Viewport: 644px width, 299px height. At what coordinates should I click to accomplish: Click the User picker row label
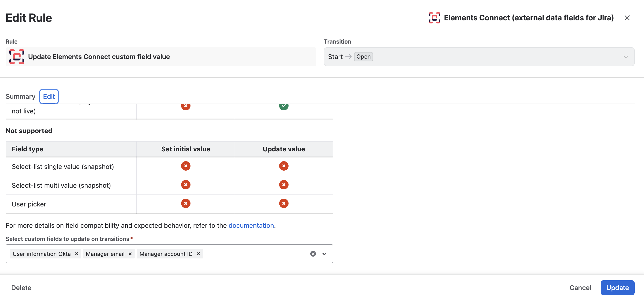(x=29, y=204)
